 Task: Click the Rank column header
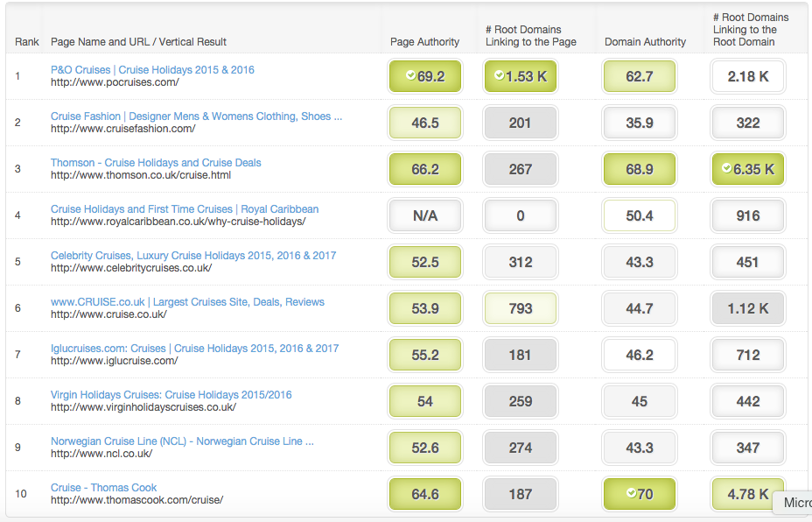27,42
